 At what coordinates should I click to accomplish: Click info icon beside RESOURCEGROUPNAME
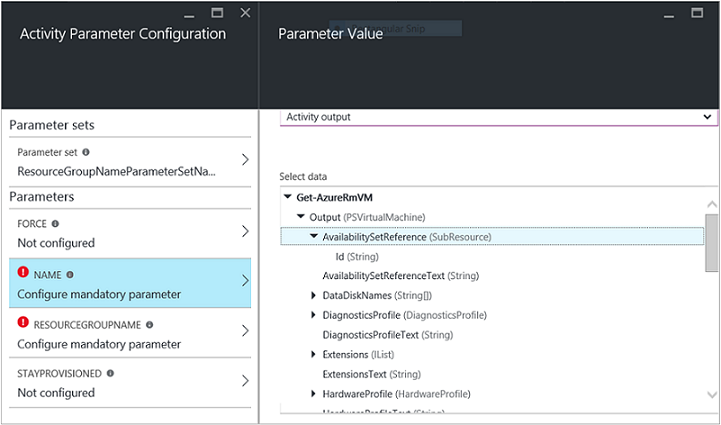coord(149,325)
